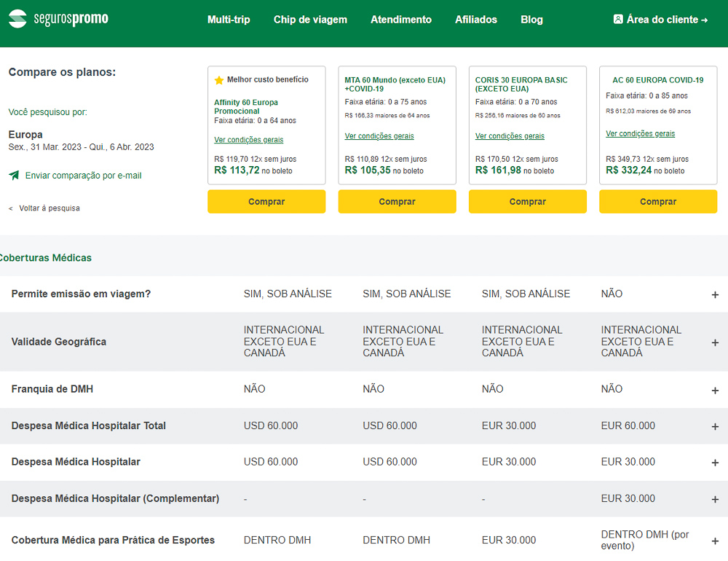728x561 pixels.
Task: Click the paper plane email icon
Action: coord(14,176)
